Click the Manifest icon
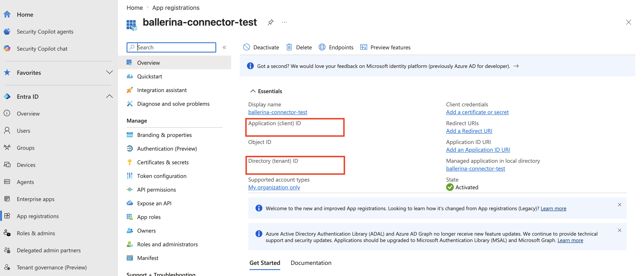The height and width of the screenshot is (276, 644). 130,258
